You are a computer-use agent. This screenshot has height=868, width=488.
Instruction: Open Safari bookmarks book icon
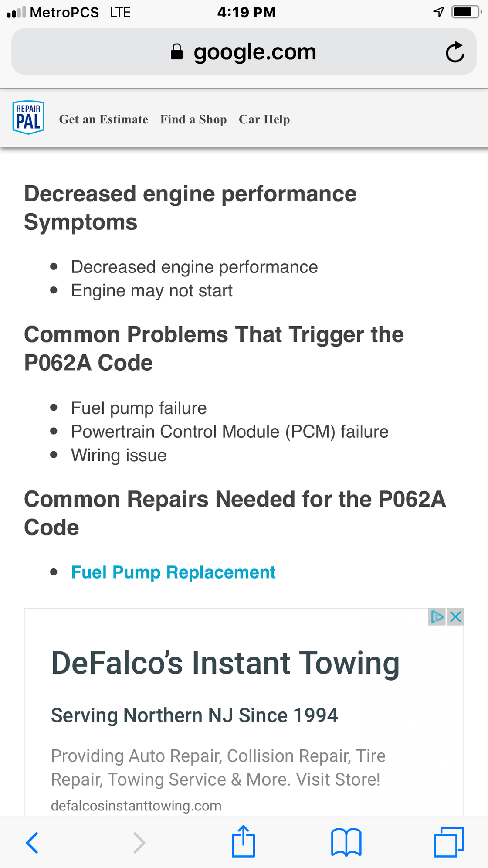point(346,842)
